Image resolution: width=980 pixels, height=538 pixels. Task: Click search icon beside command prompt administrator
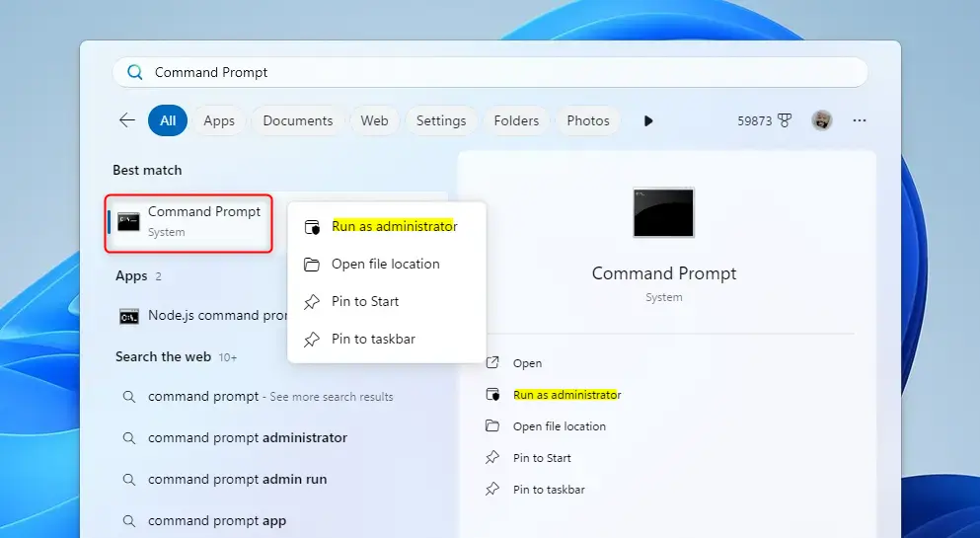(x=128, y=438)
